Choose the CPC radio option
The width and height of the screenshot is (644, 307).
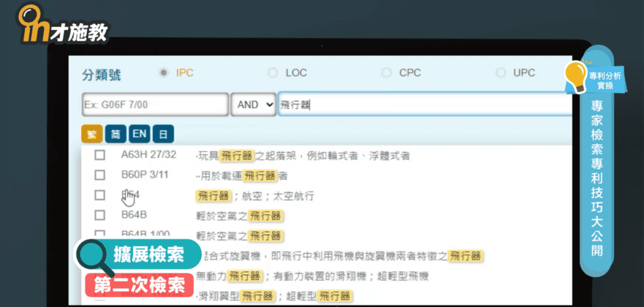tap(386, 73)
